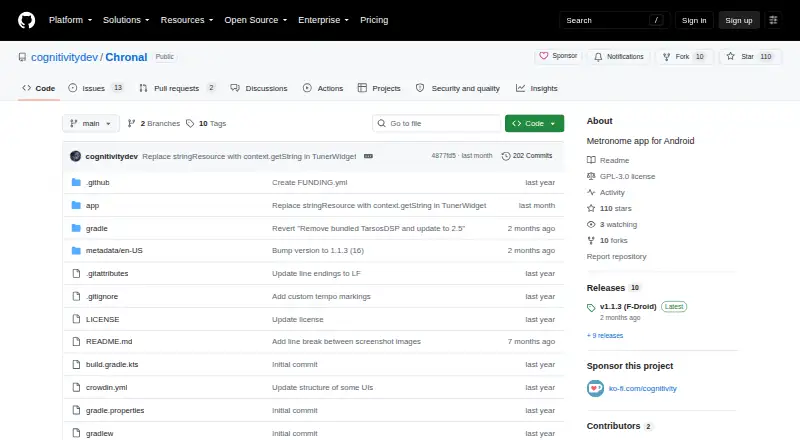Click the Sign in button

click(694, 20)
